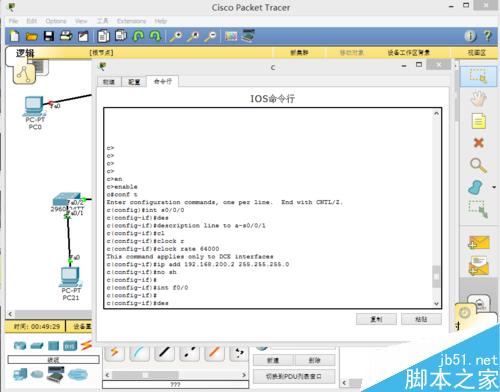Open the logical workspace navigation icon

point(24,74)
